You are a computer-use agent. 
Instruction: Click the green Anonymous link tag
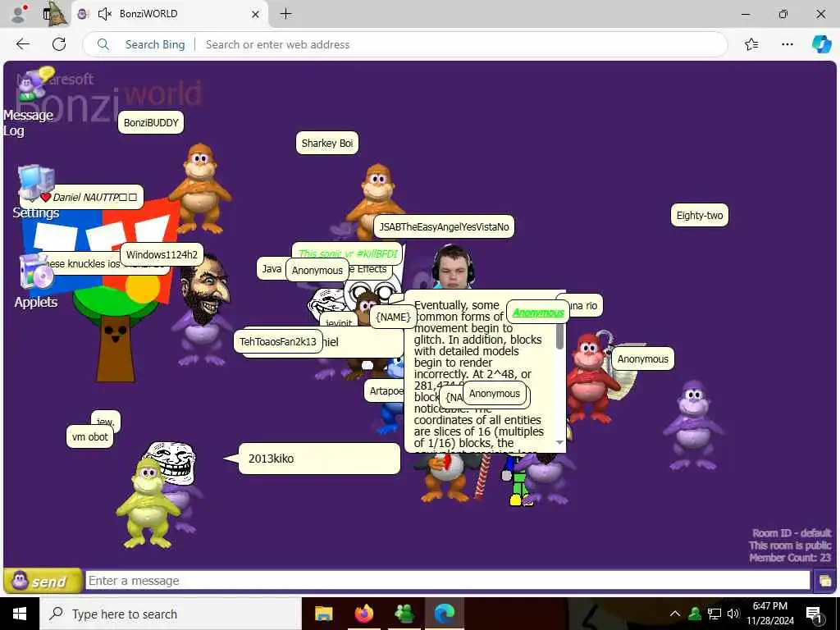[x=538, y=313]
